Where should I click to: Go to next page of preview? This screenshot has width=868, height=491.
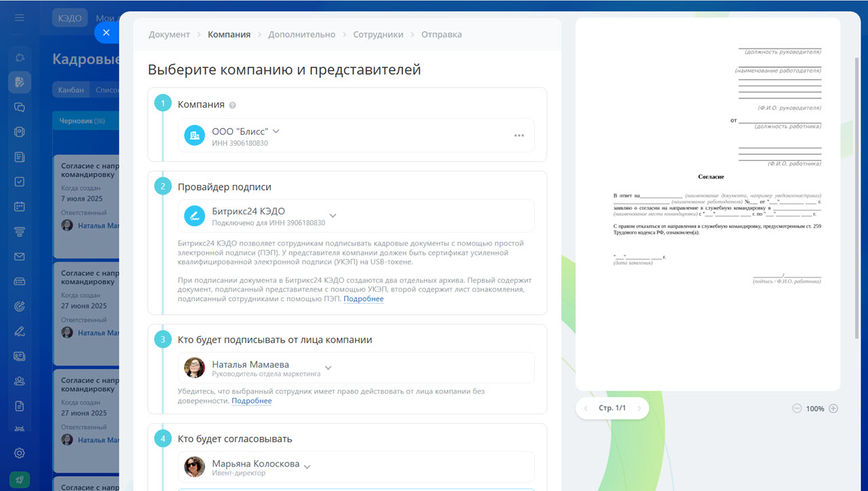tap(638, 408)
